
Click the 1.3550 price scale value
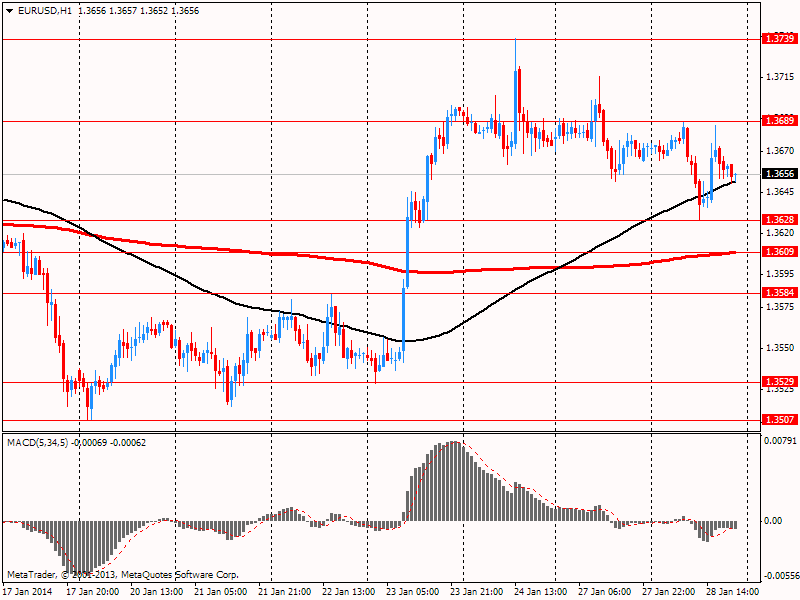[x=780, y=348]
